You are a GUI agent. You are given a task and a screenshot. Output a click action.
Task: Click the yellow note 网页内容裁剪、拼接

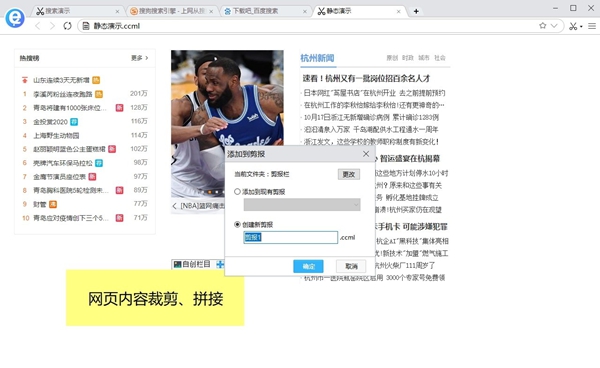tap(155, 298)
